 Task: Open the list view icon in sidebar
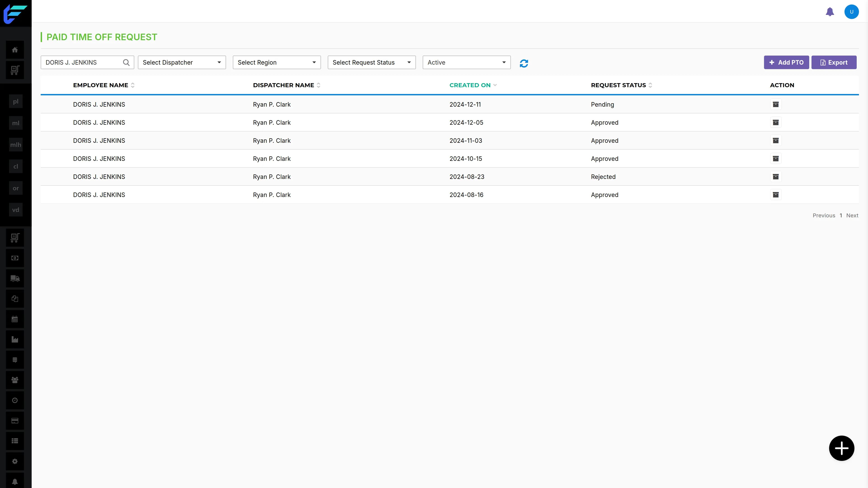click(x=15, y=441)
